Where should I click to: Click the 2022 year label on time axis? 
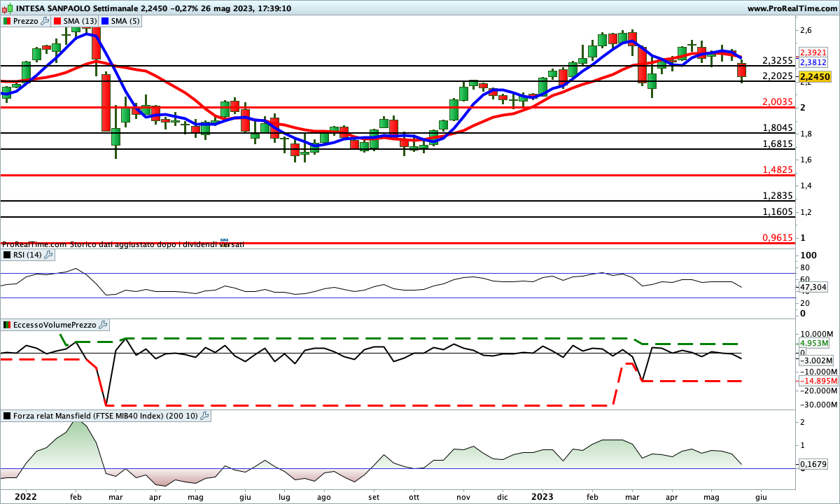25,496
